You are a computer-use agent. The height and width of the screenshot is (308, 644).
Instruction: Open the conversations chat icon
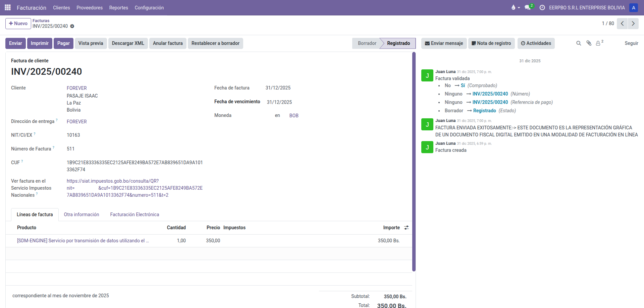(528, 7)
